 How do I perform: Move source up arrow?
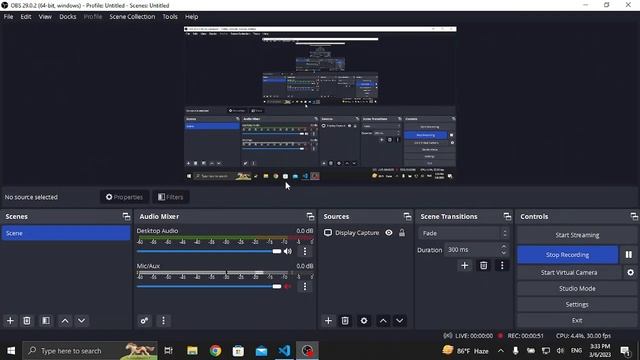[383, 321]
